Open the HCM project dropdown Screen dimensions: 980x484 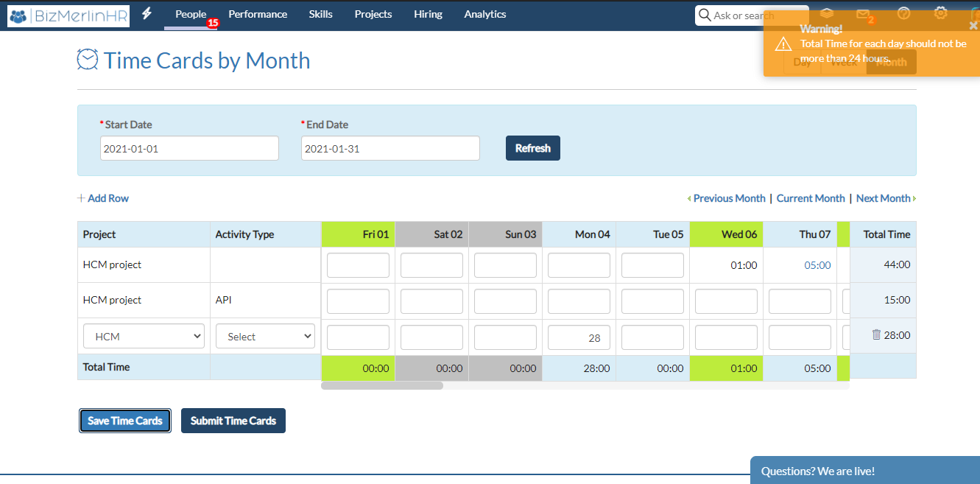point(143,335)
